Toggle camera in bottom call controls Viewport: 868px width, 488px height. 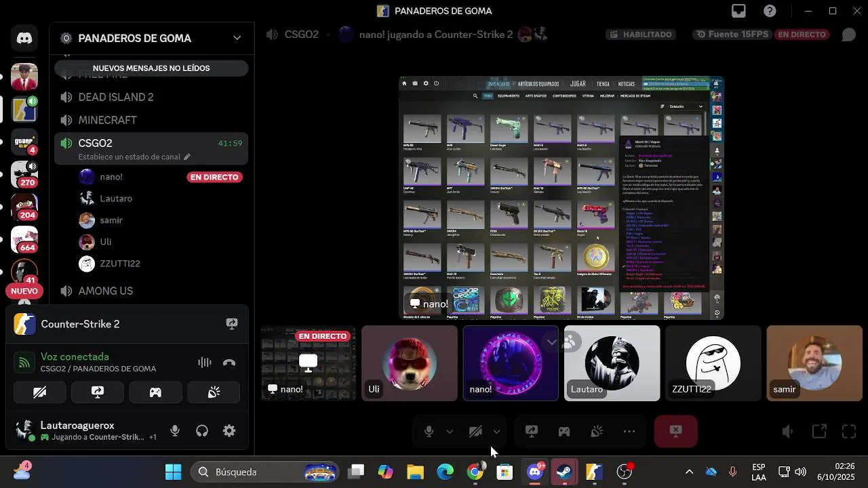[x=475, y=431]
